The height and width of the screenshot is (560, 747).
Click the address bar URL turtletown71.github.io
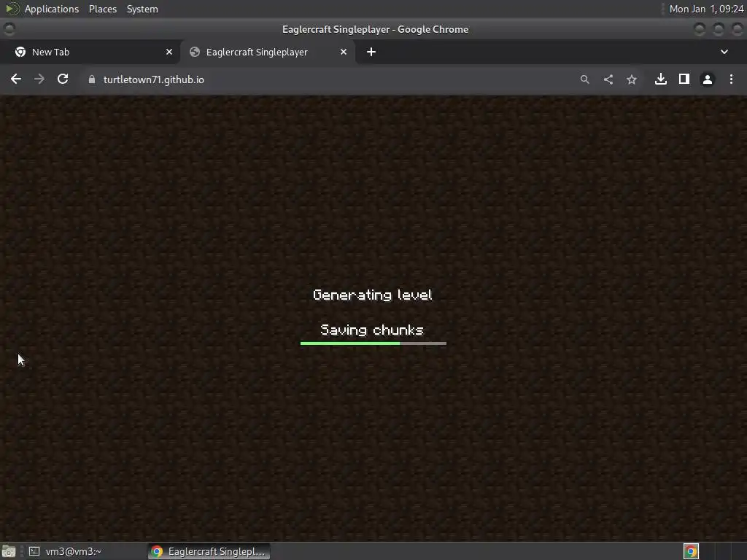coord(153,79)
